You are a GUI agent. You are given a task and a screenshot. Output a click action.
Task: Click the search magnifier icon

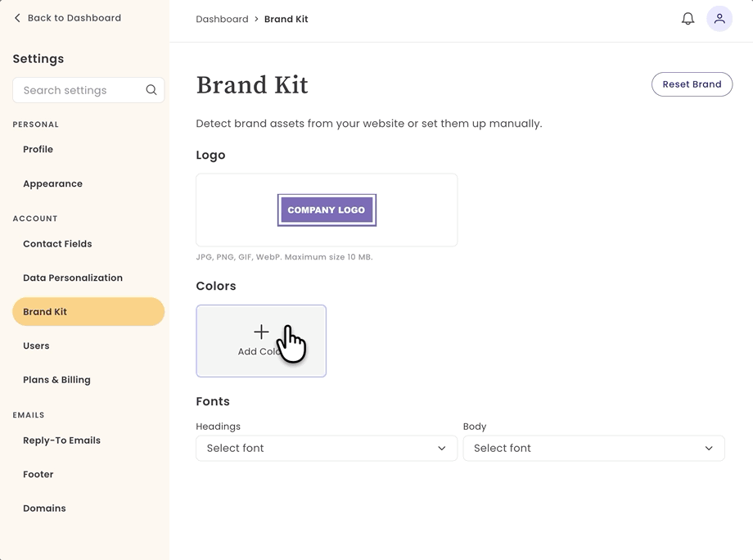coord(151,90)
